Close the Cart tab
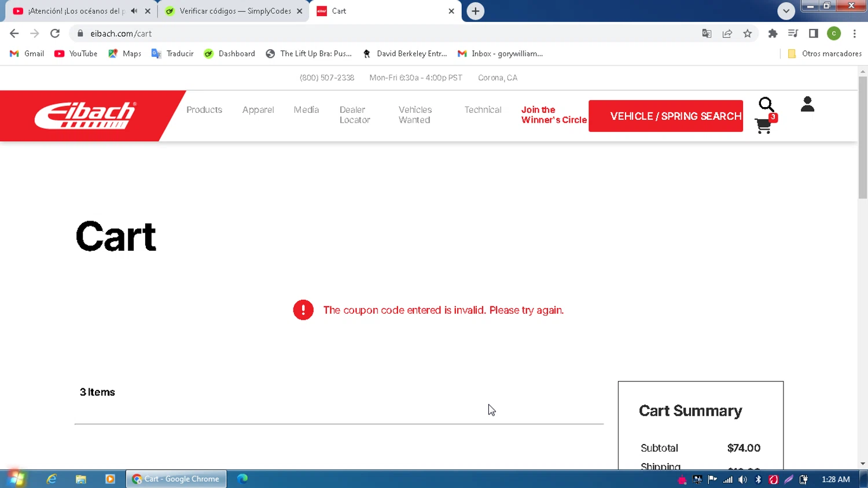The width and height of the screenshot is (868, 488). click(x=451, y=11)
